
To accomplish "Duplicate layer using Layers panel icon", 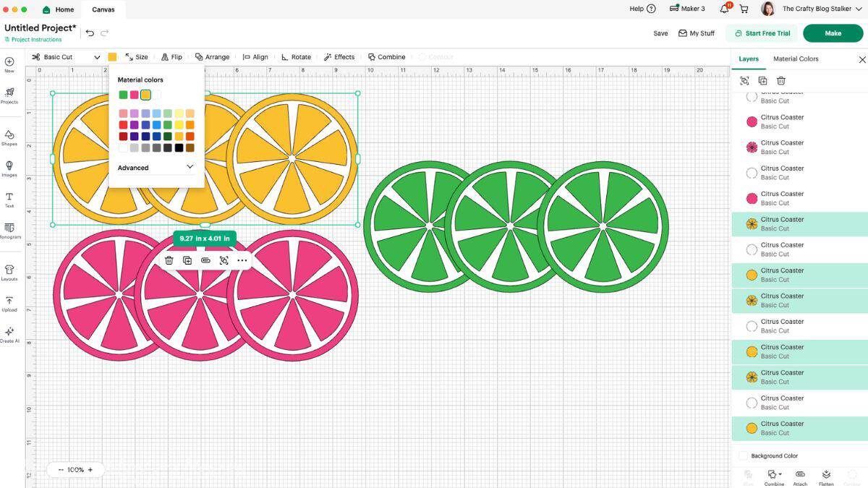I will 762,81.
